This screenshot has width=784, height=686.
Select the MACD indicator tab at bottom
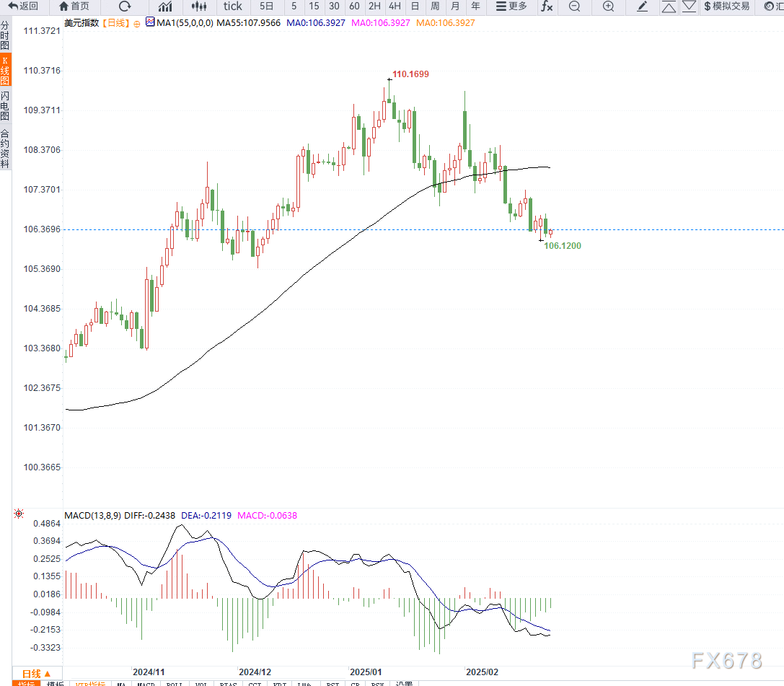[x=146, y=684]
